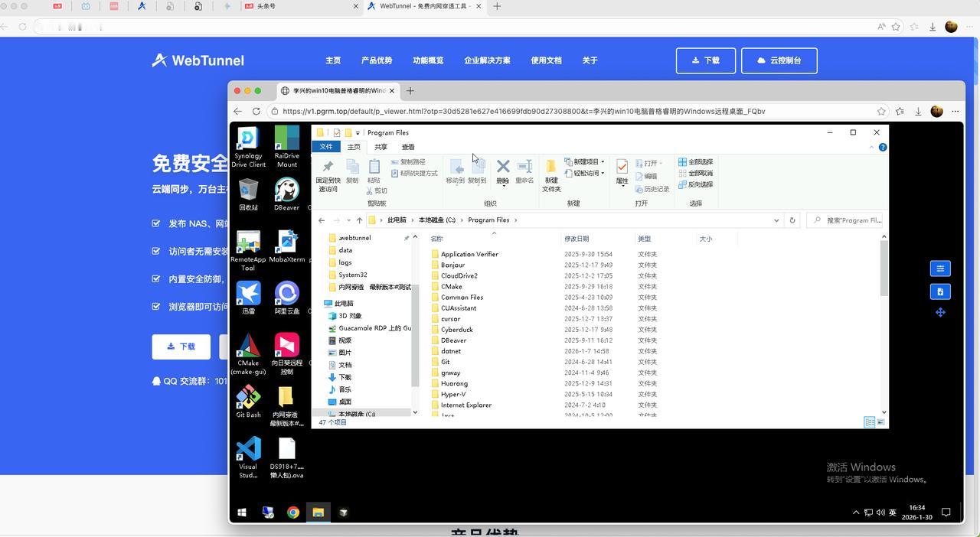Select the Internet Explorer folder row
The width and height of the screenshot is (980, 537).
pos(544,405)
